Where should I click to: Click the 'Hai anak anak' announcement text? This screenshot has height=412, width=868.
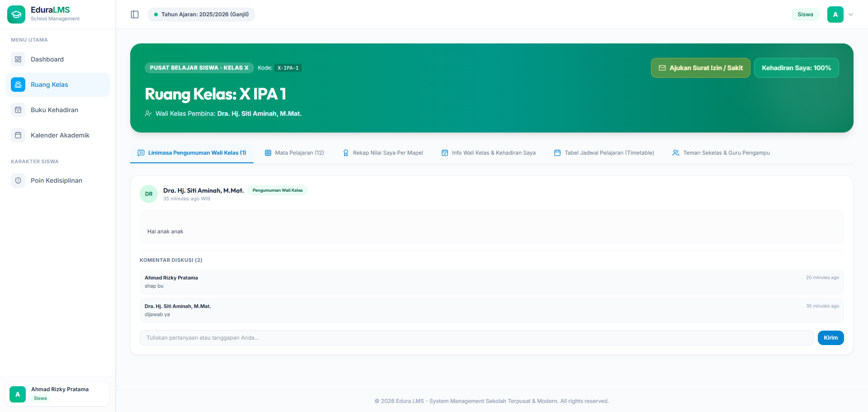[x=165, y=232]
